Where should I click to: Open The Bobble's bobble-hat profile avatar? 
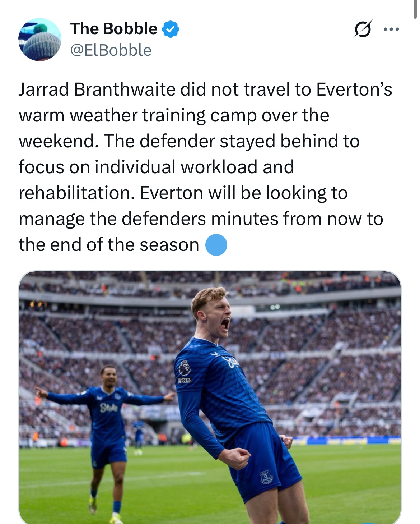click(39, 39)
